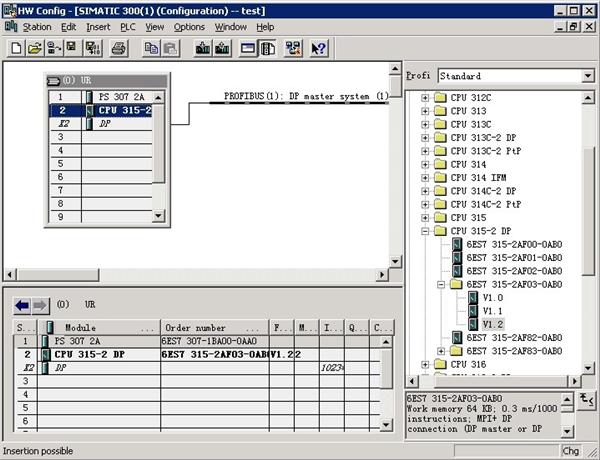Open the Help menu

coord(265,27)
